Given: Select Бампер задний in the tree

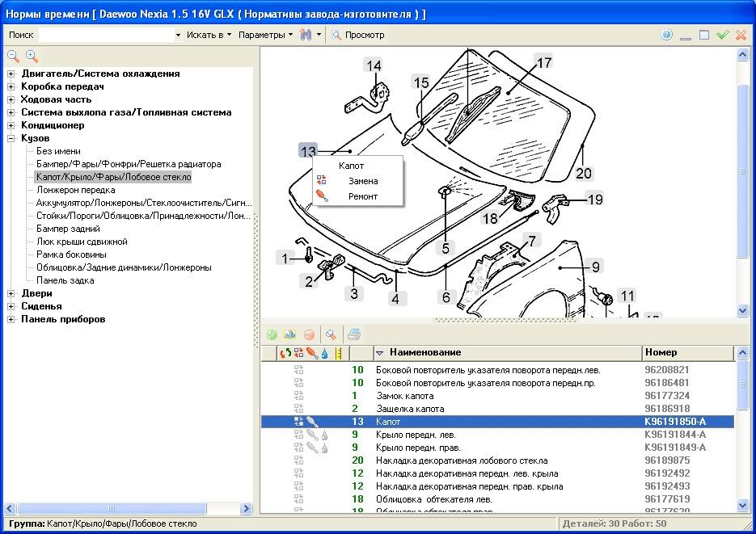Looking at the screenshot, I should click(x=68, y=229).
